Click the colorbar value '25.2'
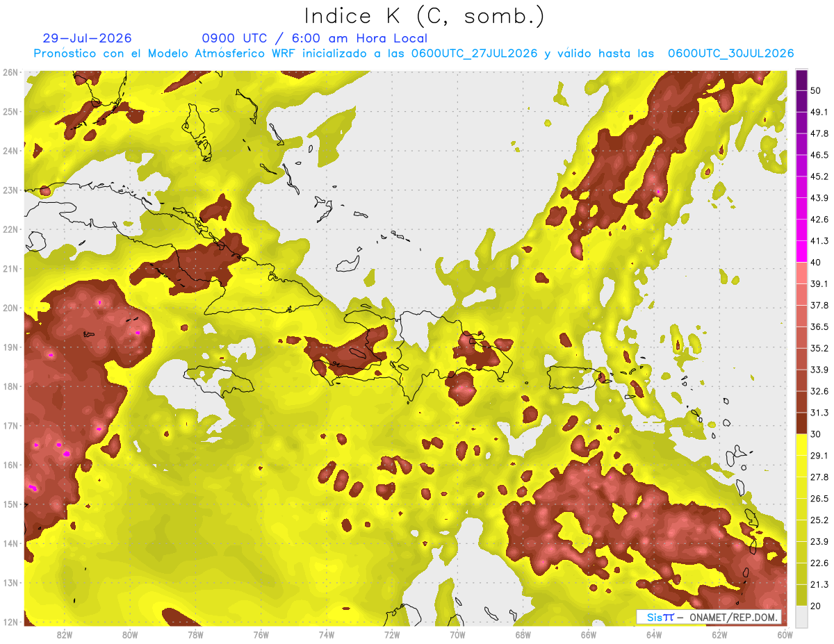The height and width of the screenshot is (644, 834). (x=819, y=520)
